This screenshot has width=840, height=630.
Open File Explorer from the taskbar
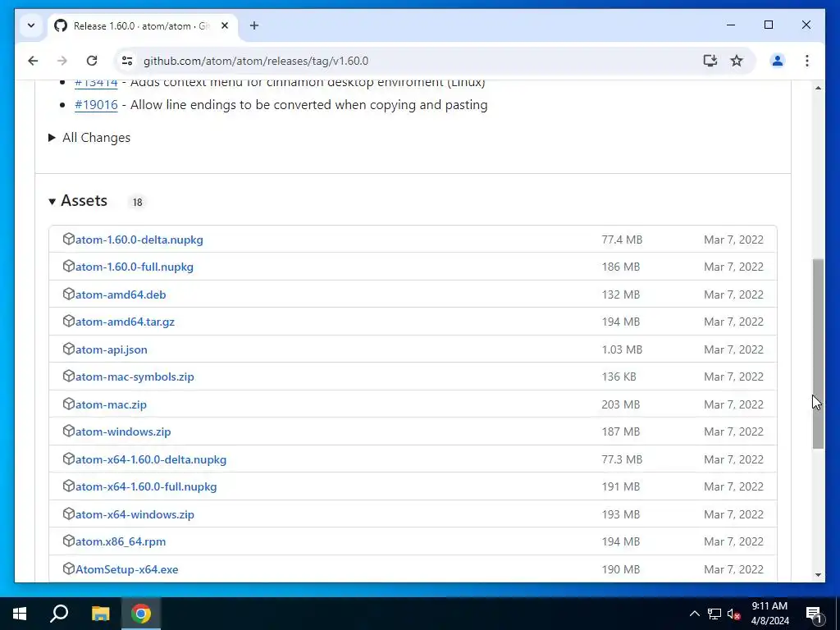click(100, 614)
